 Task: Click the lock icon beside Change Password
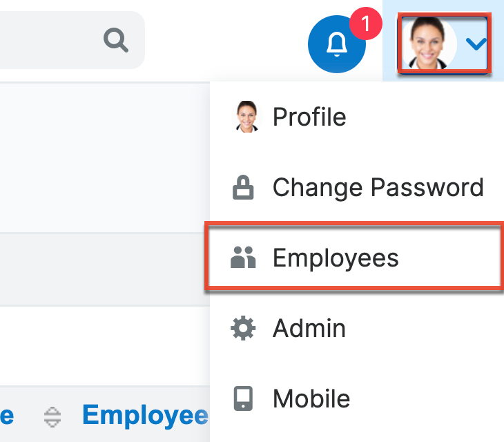(x=242, y=187)
